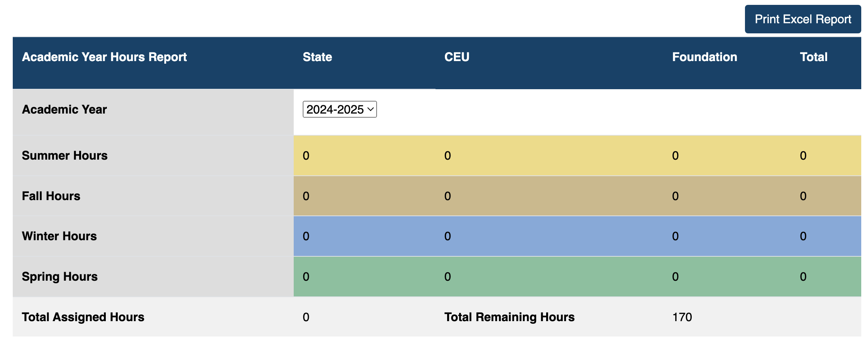Select the State column header
Viewport: 868px width, 356px height.
click(317, 57)
